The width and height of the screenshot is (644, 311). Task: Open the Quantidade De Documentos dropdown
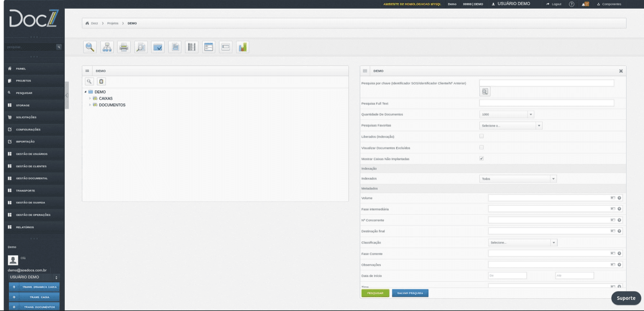506,114
